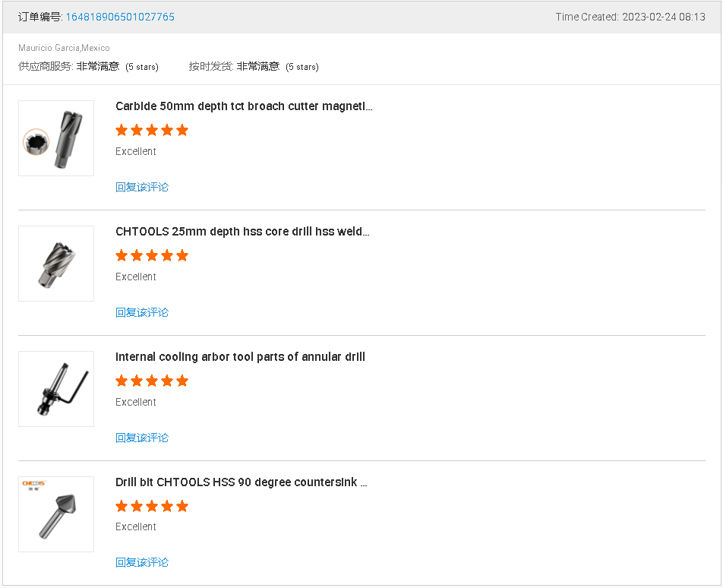Open 'Internal cooling arbor tool parts' title

pos(240,357)
